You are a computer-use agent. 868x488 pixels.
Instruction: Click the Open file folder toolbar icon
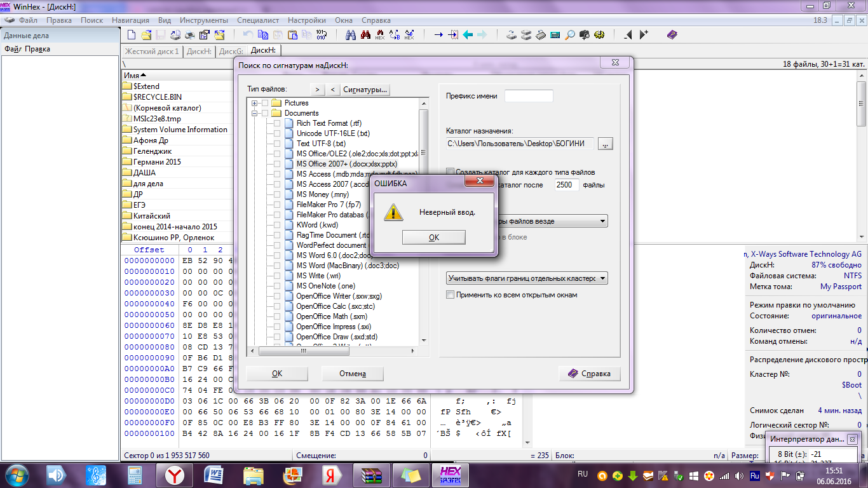tap(146, 35)
